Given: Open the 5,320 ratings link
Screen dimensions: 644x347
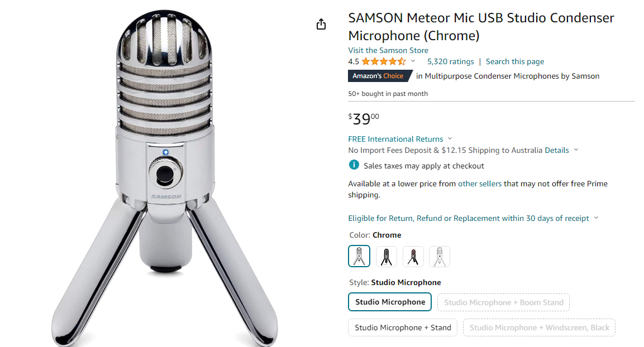Looking at the screenshot, I should tap(450, 61).
